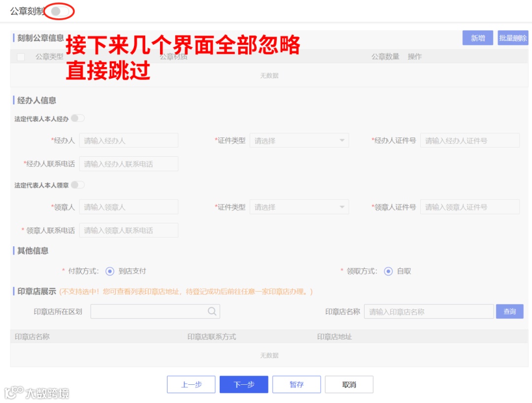Click the 印章店联系方式 column header
This screenshot has height=403, width=532.
pyautogui.click(x=212, y=337)
